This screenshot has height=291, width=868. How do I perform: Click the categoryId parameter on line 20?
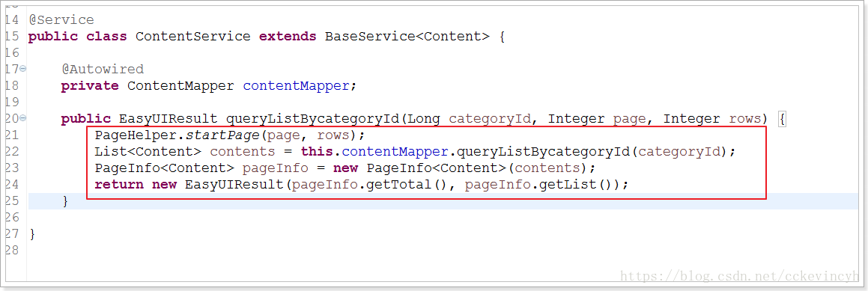point(490,119)
